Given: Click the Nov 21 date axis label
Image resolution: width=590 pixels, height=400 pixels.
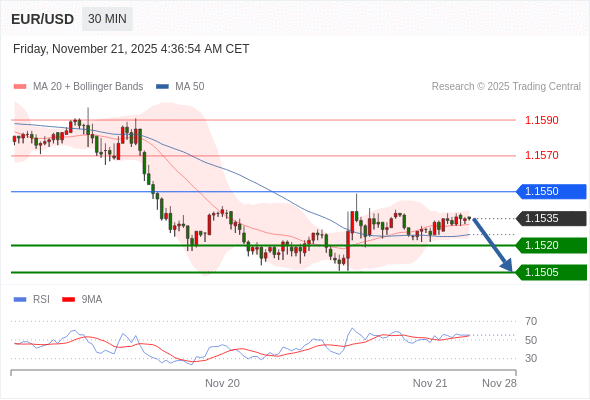Looking at the screenshot, I should click(x=430, y=383).
